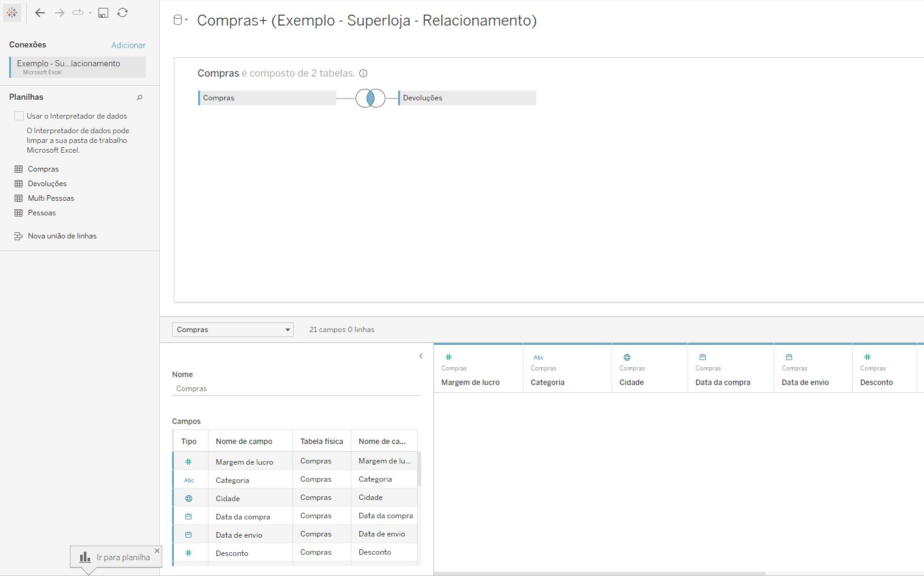Close the Ir para planilha tooltip
The height and width of the screenshot is (576, 924).
pyautogui.click(x=157, y=550)
